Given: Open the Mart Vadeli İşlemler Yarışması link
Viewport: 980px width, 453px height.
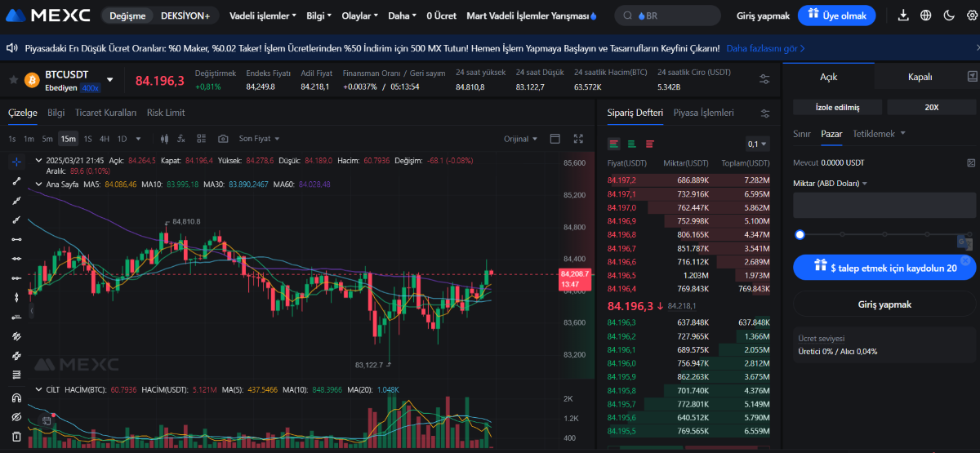Looking at the screenshot, I should pyautogui.click(x=532, y=16).
